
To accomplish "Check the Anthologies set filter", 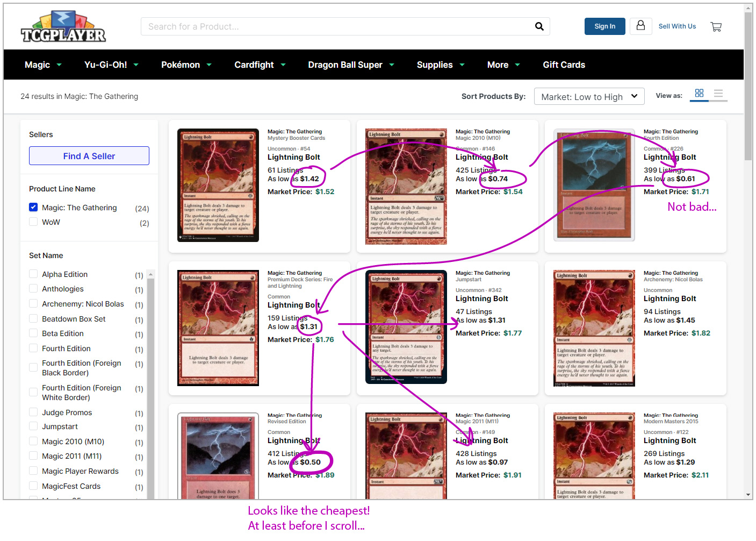I will coord(33,288).
